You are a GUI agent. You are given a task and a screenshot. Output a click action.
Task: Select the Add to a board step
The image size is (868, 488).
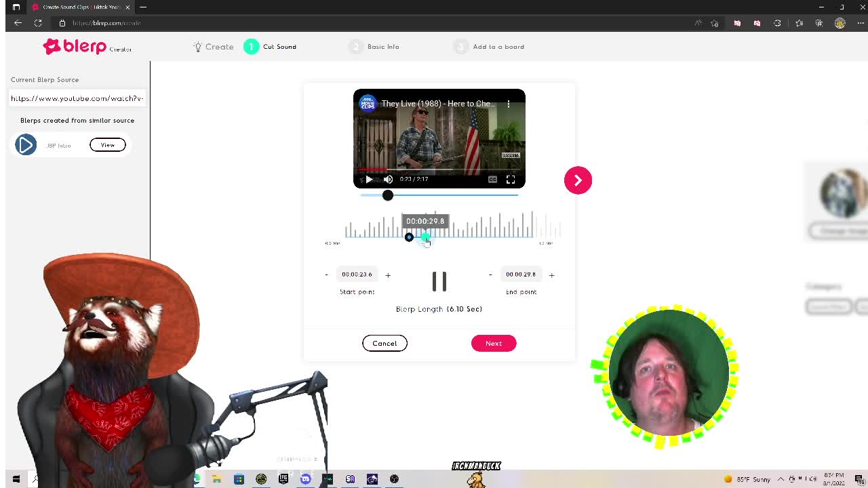pos(489,47)
